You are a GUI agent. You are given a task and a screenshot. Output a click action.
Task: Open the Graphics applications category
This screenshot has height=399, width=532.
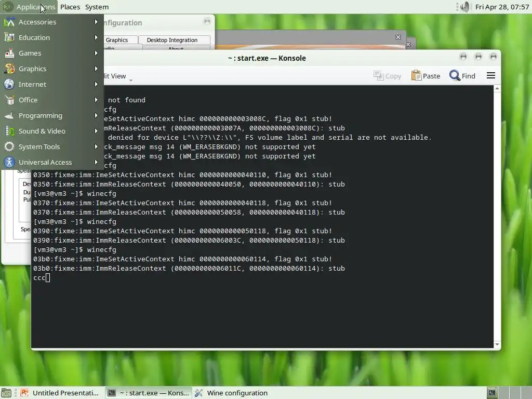(x=52, y=69)
